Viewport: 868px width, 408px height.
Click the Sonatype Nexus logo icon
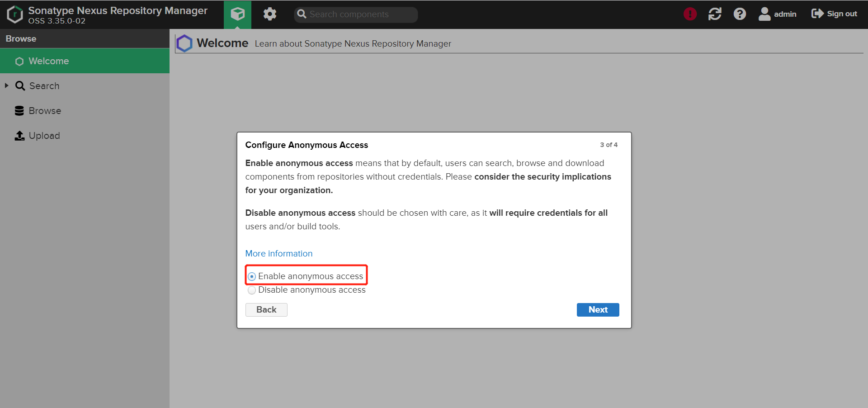tap(15, 14)
